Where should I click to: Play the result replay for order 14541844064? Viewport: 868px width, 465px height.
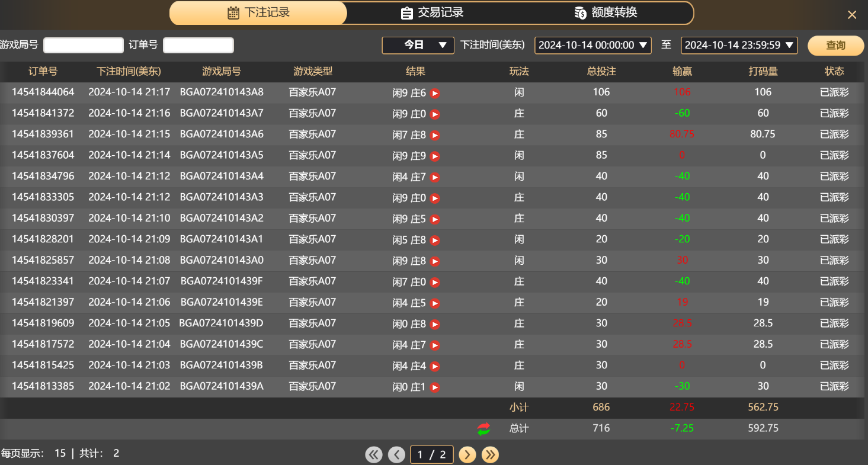click(x=435, y=92)
